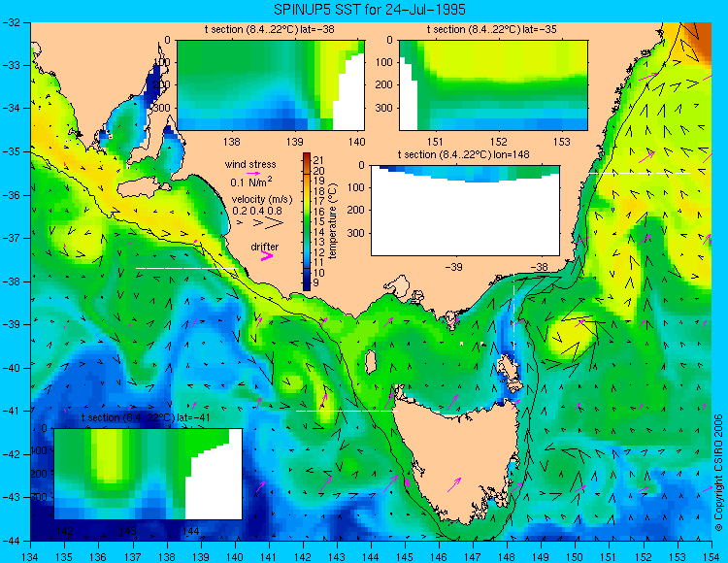728x563 pixels.
Task: Click the 'drifter' legend label
Action: pyautogui.click(x=265, y=247)
